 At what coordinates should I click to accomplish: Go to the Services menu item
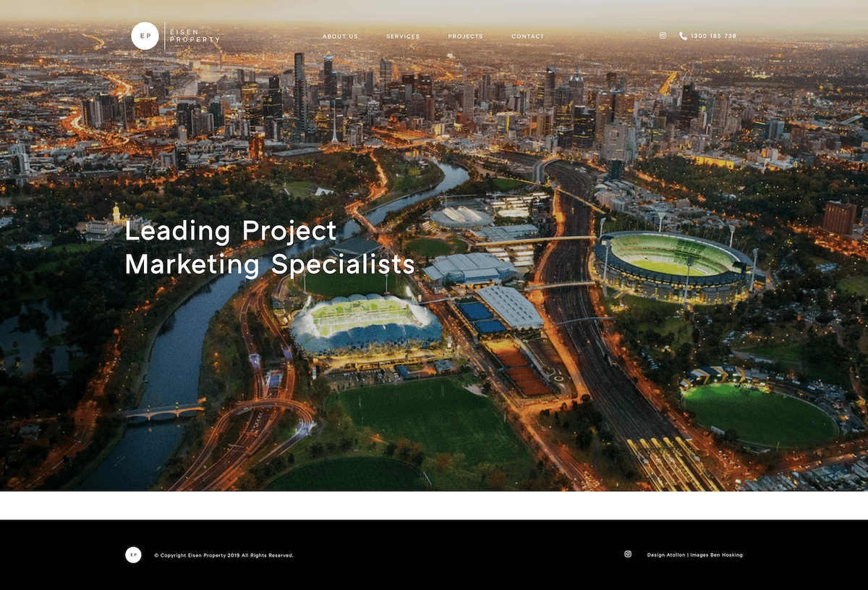click(403, 36)
